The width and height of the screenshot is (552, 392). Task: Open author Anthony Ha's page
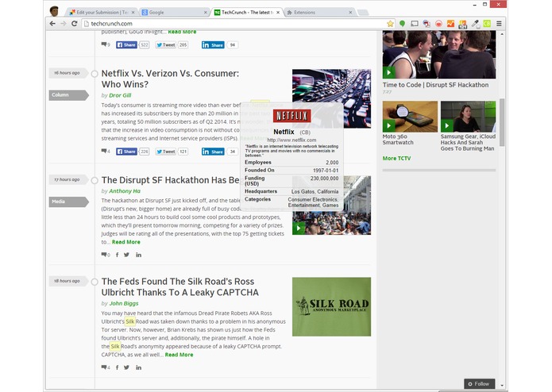[x=125, y=191]
